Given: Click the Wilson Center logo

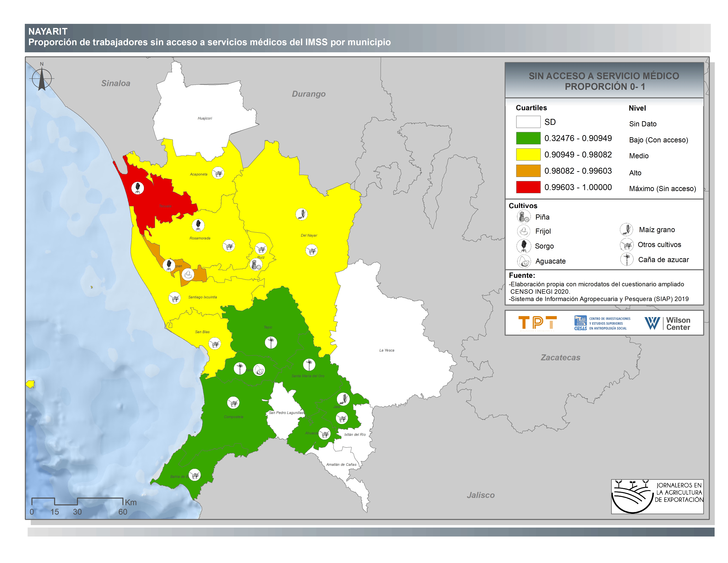Looking at the screenshot, I should coord(667,323).
